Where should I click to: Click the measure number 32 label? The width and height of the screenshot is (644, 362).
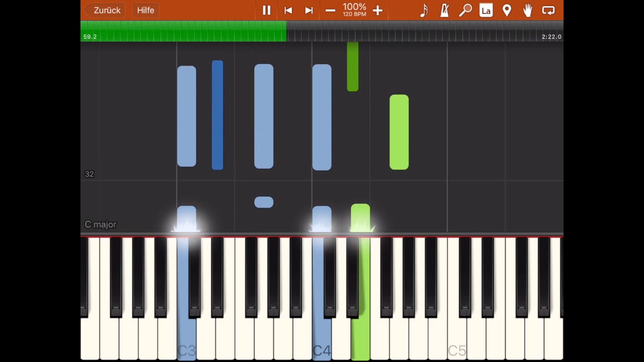pyautogui.click(x=89, y=174)
